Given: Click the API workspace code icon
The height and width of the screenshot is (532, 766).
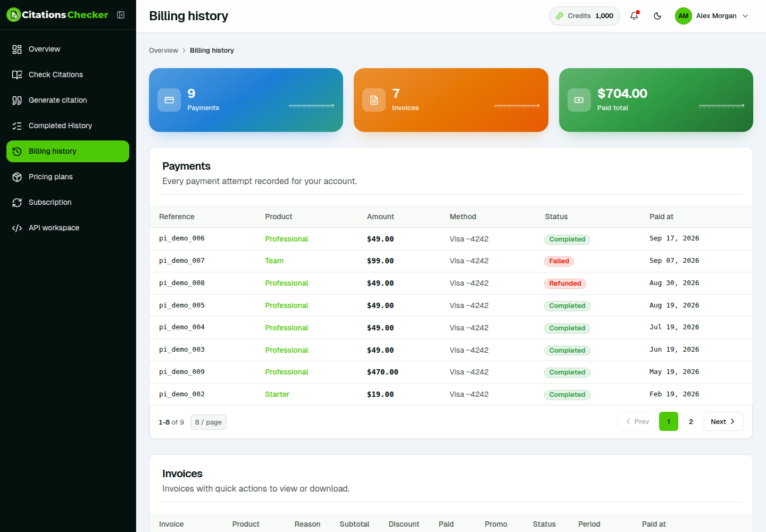Looking at the screenshot, I should pyautogui.click(x=17, y=228).
